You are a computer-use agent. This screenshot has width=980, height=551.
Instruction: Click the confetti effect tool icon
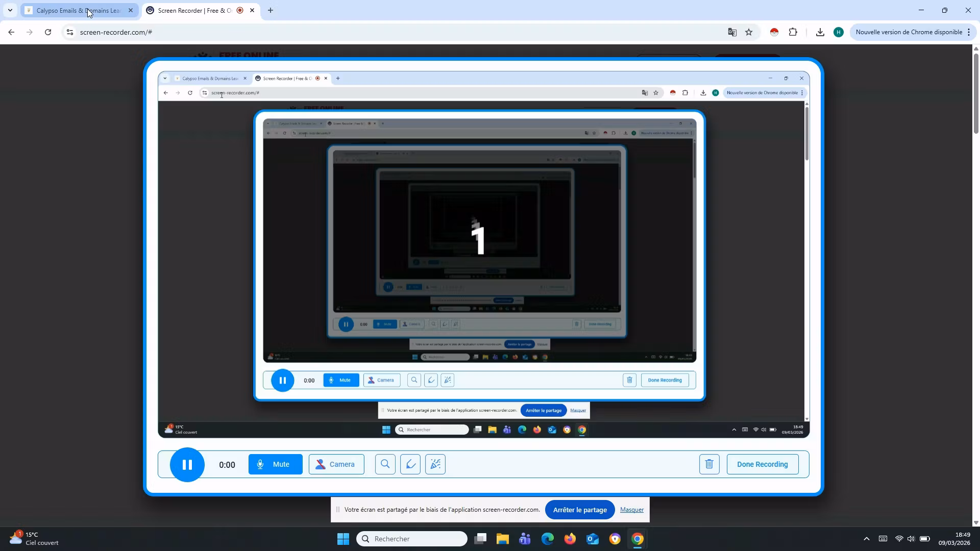(435, 464)
